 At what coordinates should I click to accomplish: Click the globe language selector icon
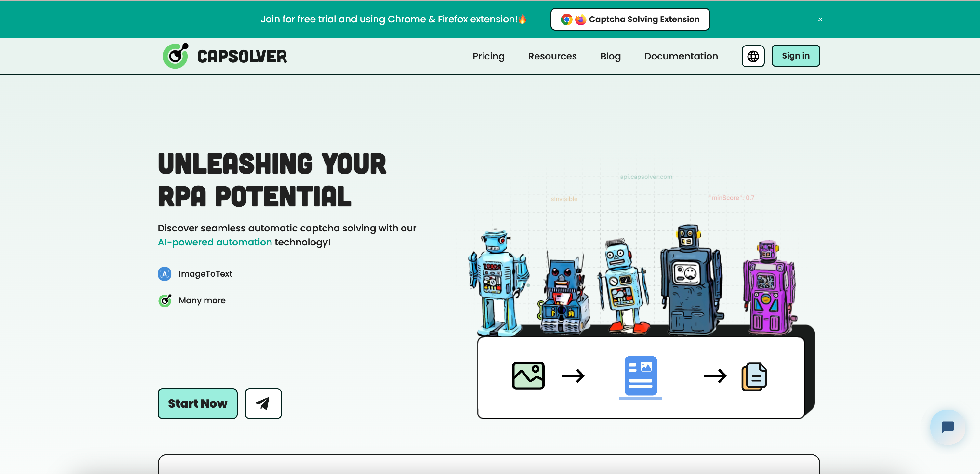pyautogui.click(x=753, y=56)
